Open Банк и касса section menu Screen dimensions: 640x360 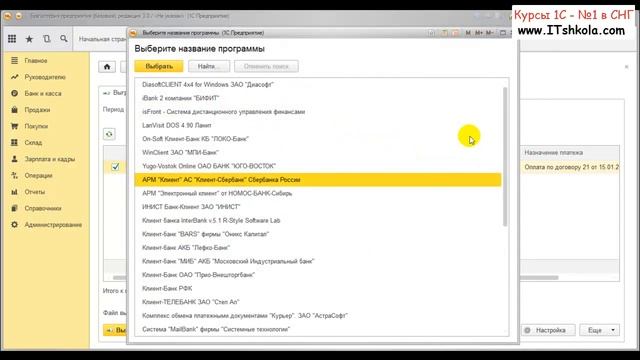(43, 93)
